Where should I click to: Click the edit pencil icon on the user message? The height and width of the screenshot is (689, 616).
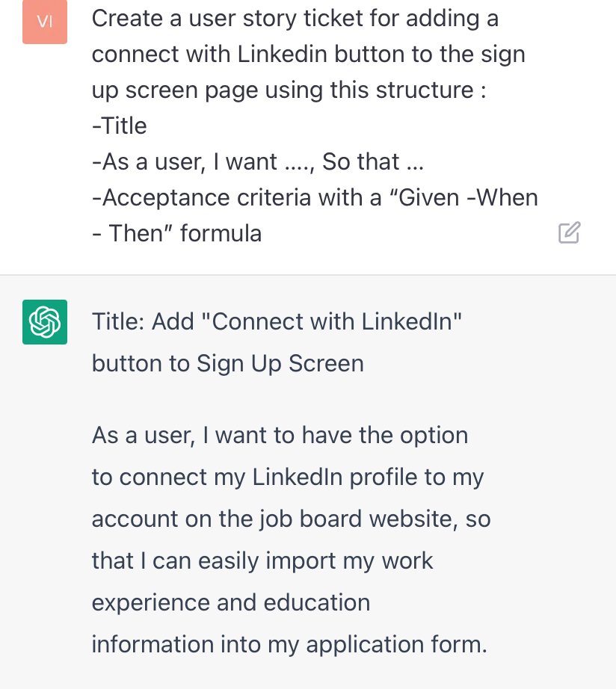coord(569,232)
